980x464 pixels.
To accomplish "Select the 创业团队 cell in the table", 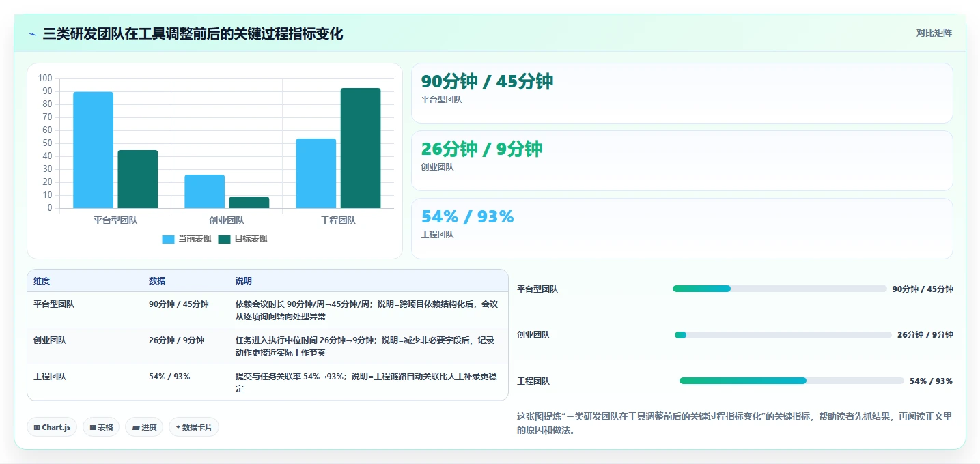I will (50, 340).
